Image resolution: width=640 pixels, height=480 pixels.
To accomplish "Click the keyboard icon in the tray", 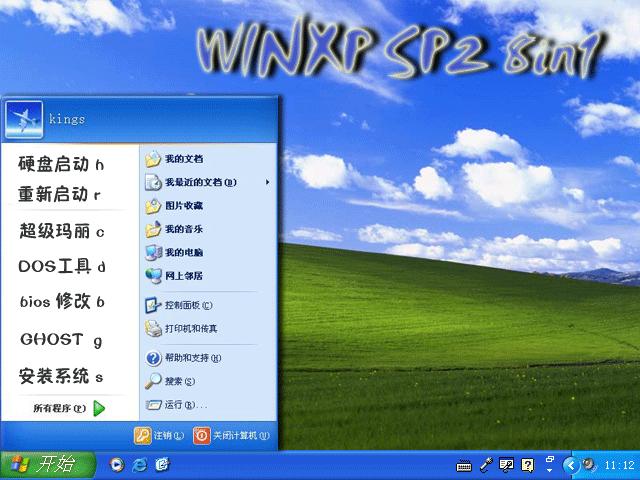I will [464, 465].
